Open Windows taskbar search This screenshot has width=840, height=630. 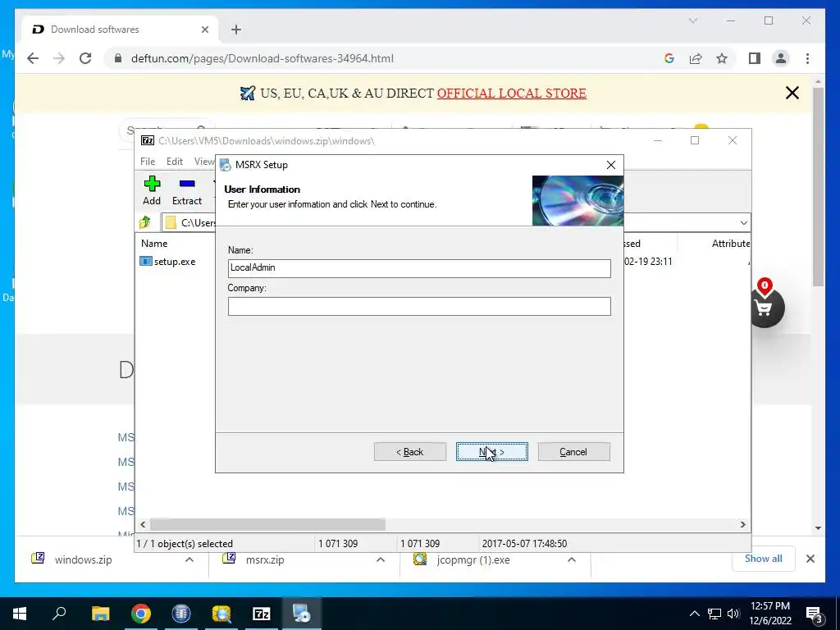coord(59,614)
